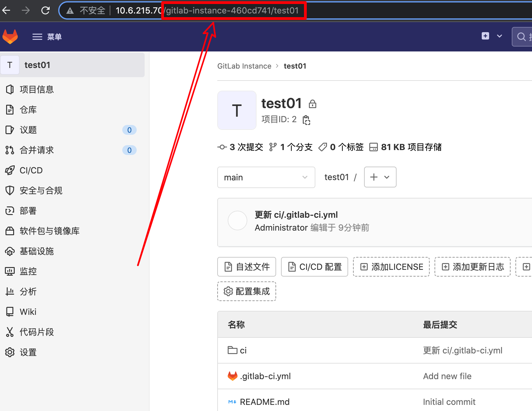Click the 合并请求 count badge showing 0
This screenshot has height=411, width=532.
[129, 150]
